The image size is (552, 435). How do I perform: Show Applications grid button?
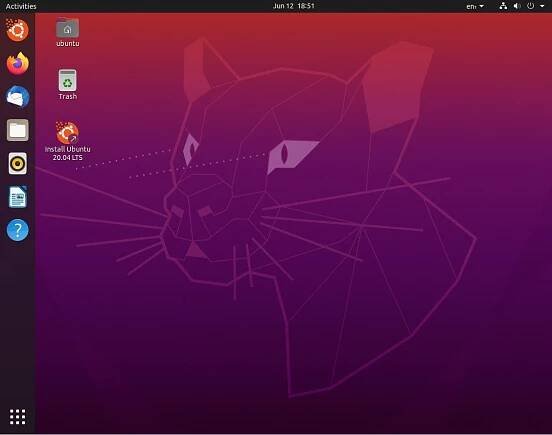click(x=17, y=417)
